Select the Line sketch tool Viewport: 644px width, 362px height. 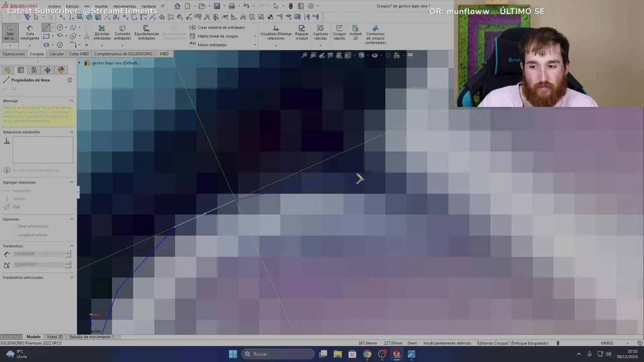46,28
